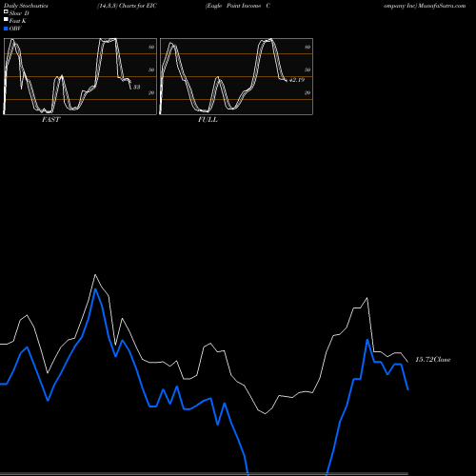Click the blue OBV legend swatch
This screenshot has width=476, height=476.
click(x=6, y=29)
